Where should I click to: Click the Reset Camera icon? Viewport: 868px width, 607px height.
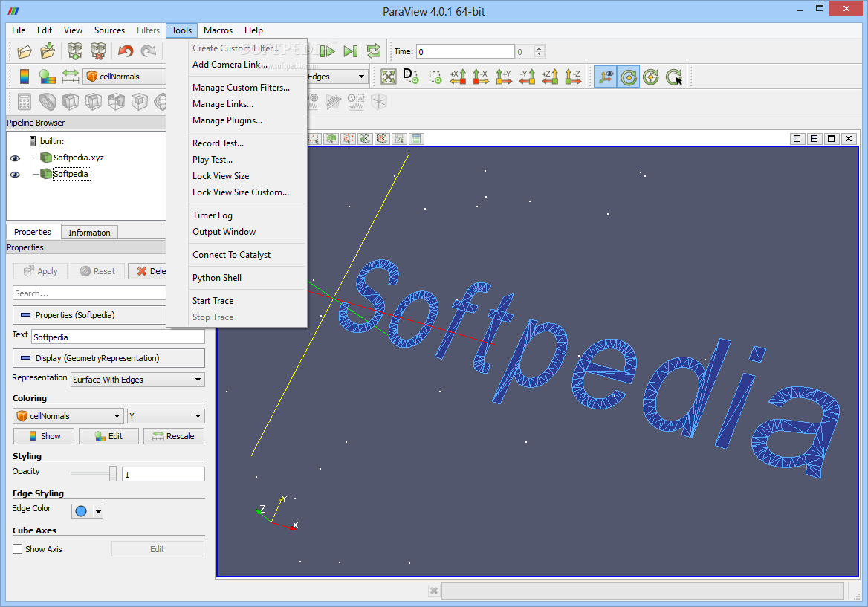click(389, 77)
